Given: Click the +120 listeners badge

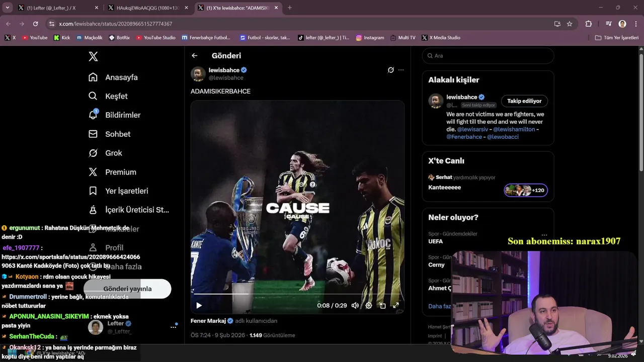Looking at the screenshot, I should pyautogui.click(x=526, y=190).
